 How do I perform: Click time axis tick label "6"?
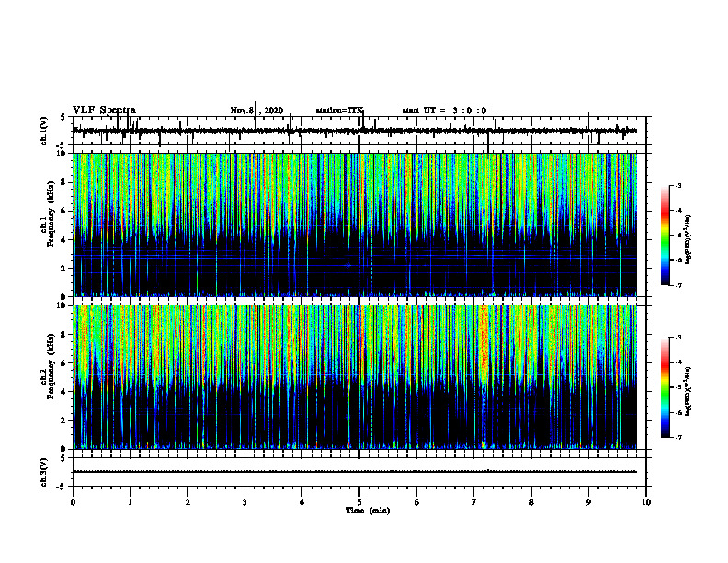click(x=417, y=502)
